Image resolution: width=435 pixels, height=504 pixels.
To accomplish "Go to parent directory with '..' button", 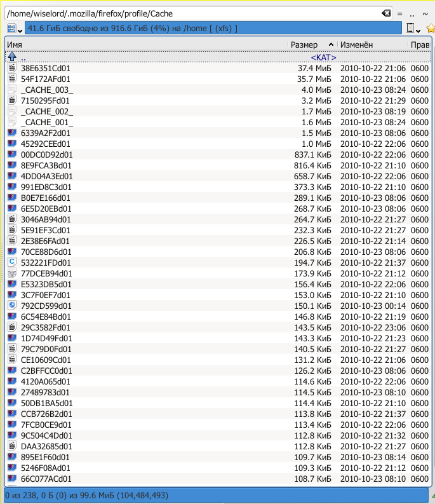I will pyautogui.click(x=412, y=14).
